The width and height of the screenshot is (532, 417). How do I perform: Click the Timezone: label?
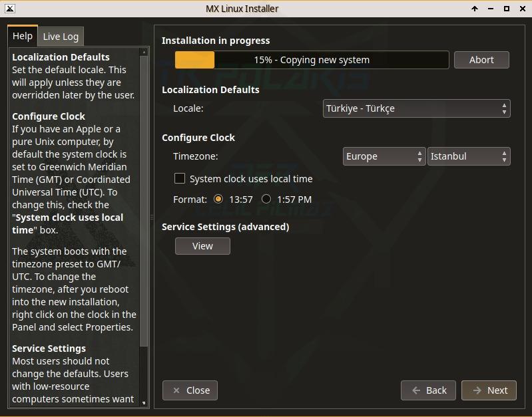pos(196,156)
